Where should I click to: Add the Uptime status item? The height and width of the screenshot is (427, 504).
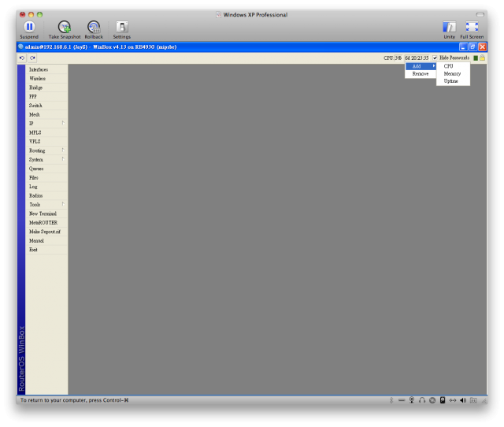click(x=453, y=81)
